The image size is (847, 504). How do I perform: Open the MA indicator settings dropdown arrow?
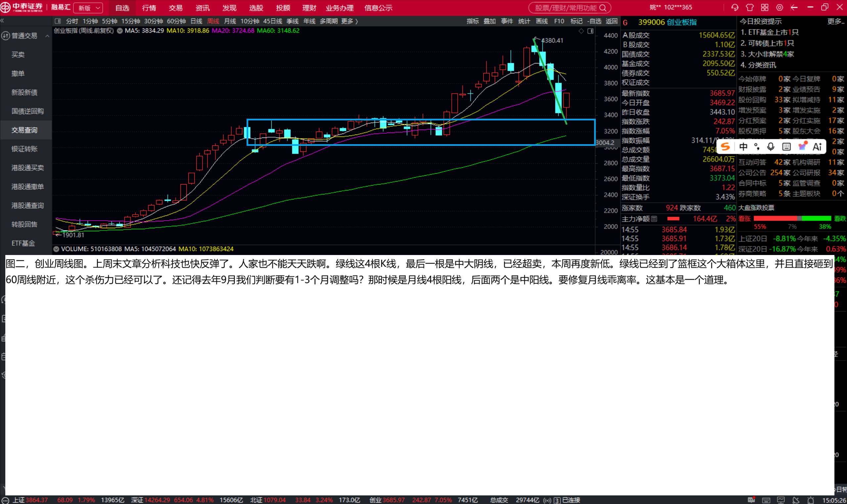(x=119, y=31)
